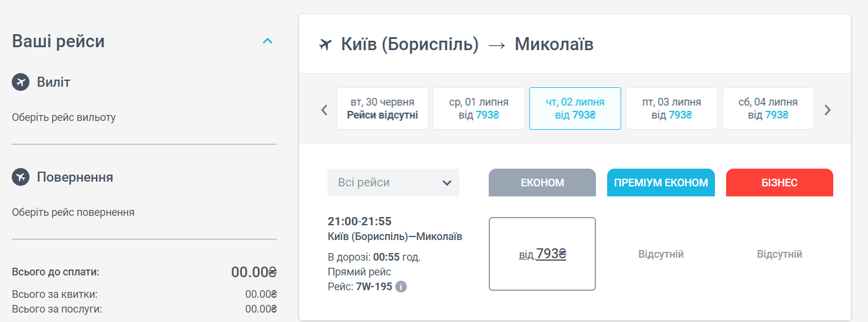Click the red БІЗНЕС class header

coord(780,183)
